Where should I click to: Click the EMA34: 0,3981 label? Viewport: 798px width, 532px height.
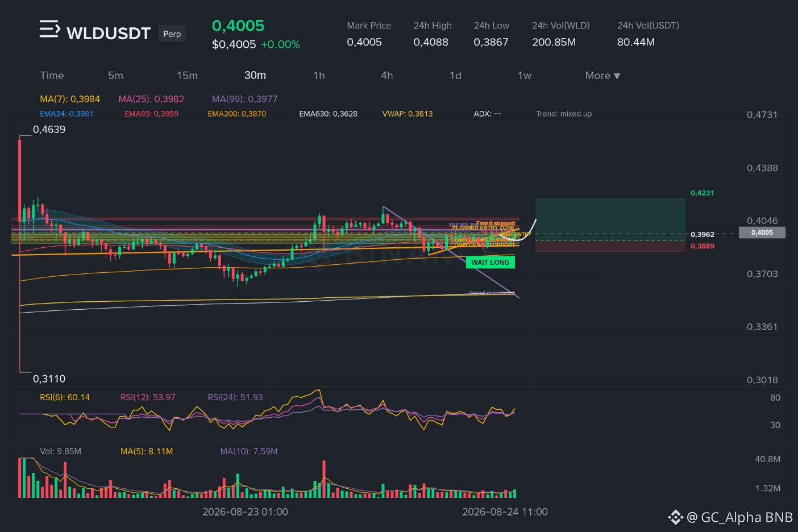click(x=66, y=114)
